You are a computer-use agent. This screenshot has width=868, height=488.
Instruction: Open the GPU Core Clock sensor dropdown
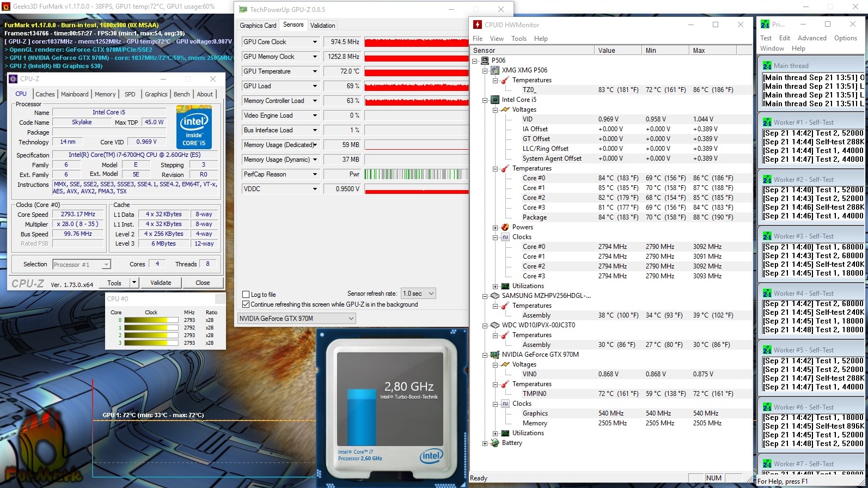(315, 42)
